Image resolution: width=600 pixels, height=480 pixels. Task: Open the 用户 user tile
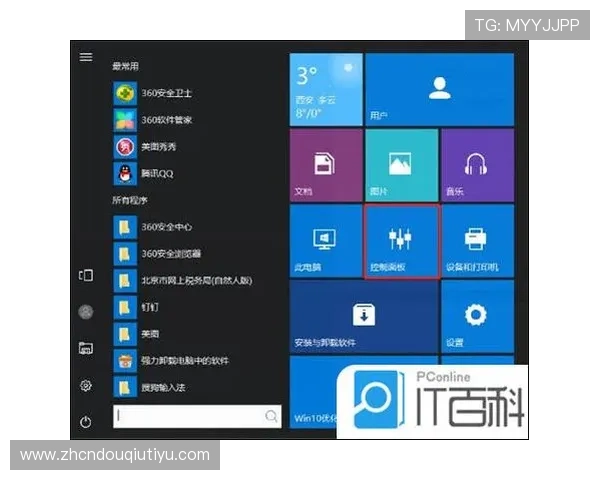(x=440, y=90)
